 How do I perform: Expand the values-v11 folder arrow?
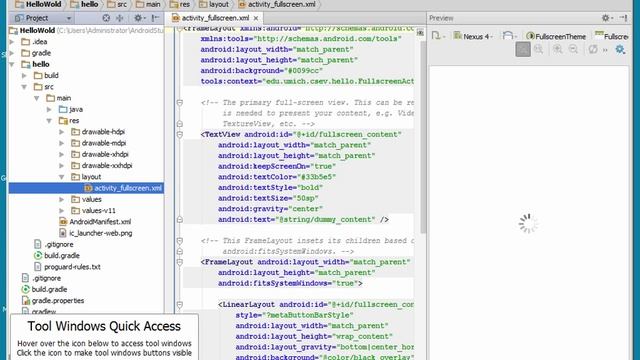(x=62, y=211)
